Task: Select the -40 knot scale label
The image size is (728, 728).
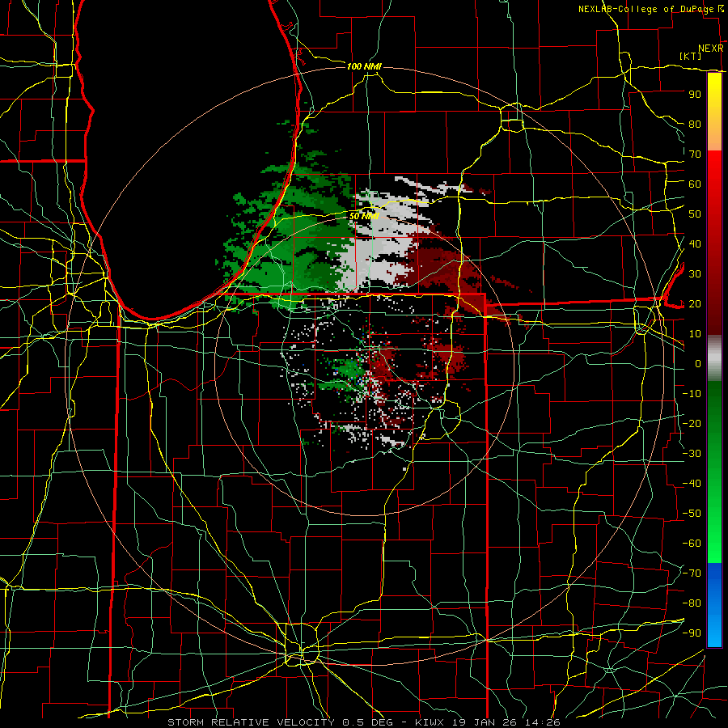Action: point(692,484)
